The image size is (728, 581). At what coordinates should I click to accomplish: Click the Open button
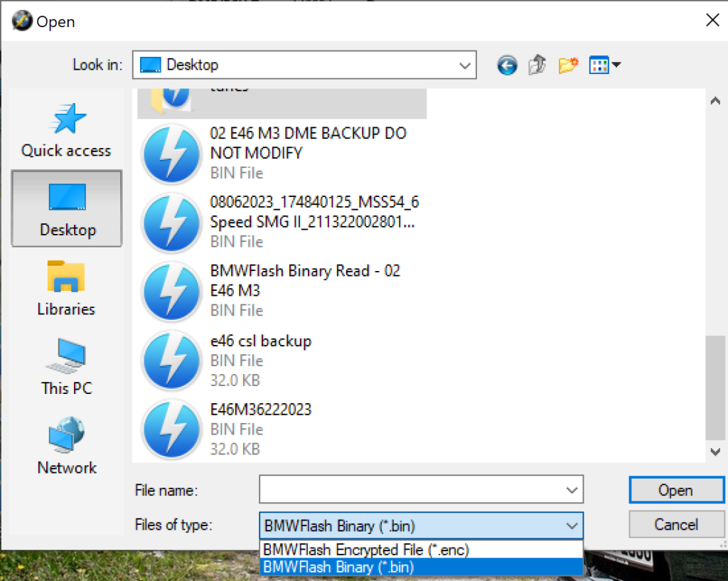(x=677, y=490)
